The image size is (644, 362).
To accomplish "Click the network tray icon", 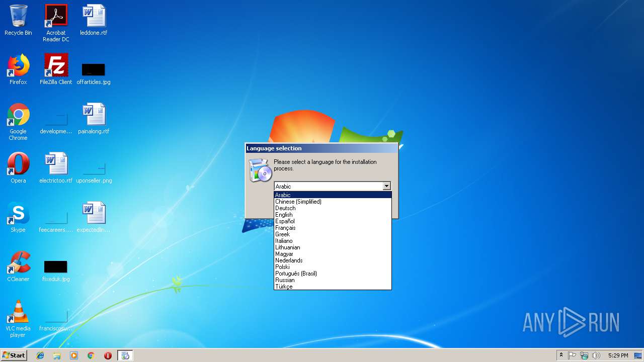I will [x=584, y=355].
